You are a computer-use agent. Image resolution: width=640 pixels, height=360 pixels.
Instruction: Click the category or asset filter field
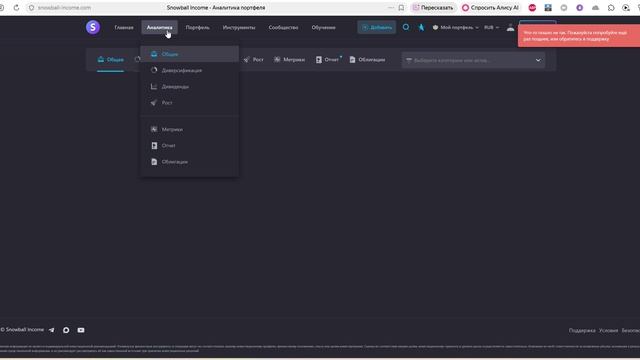tap(473, 60)
